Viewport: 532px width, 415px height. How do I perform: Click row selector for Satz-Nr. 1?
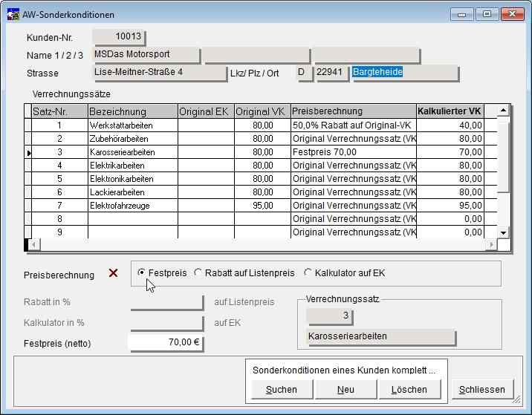[27, 125]
